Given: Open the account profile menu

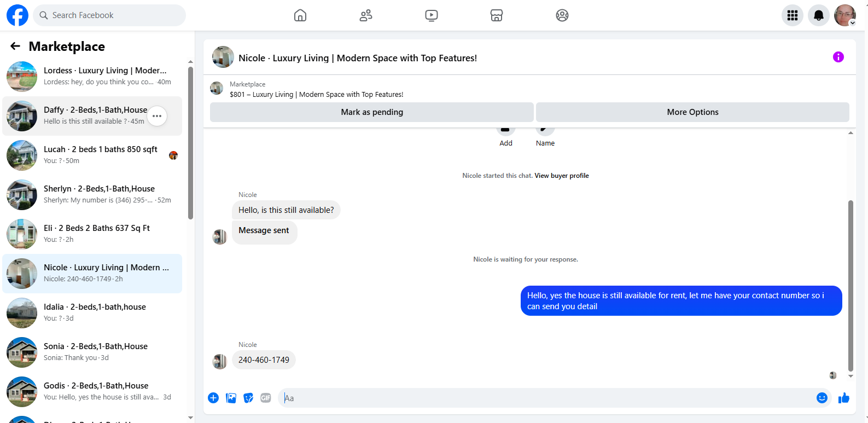Looking at the screenshot, I should pos(845,15).
